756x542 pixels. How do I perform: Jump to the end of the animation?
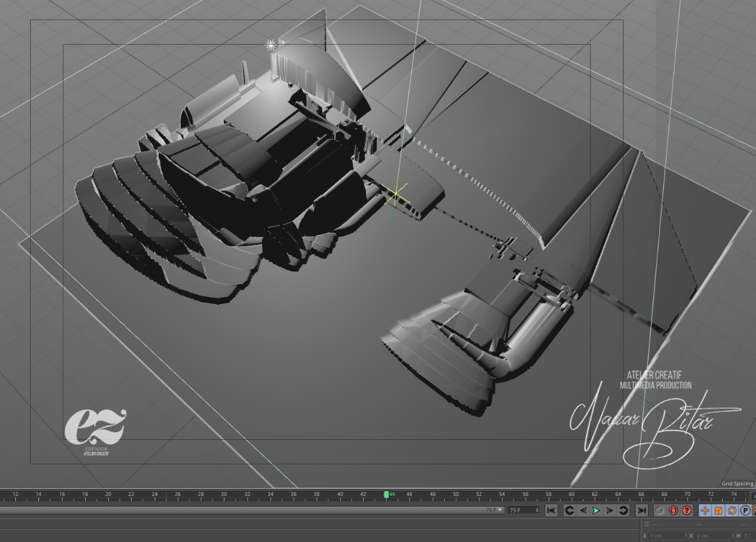(641, 511)
